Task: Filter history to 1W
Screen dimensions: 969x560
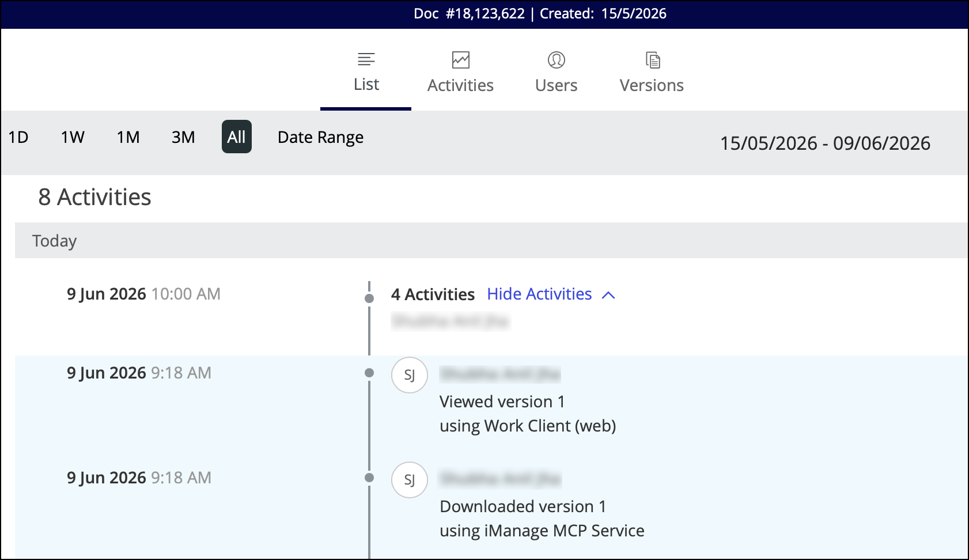Action: point(73,137)
